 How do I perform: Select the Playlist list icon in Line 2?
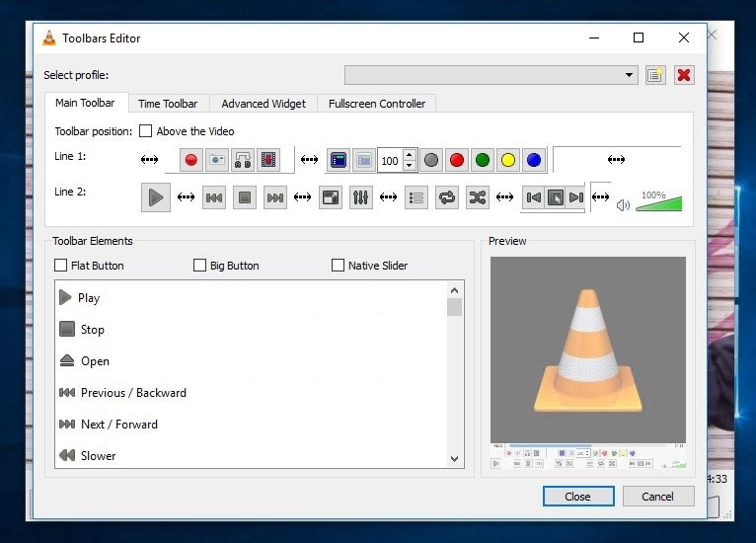tap(416, 197)
